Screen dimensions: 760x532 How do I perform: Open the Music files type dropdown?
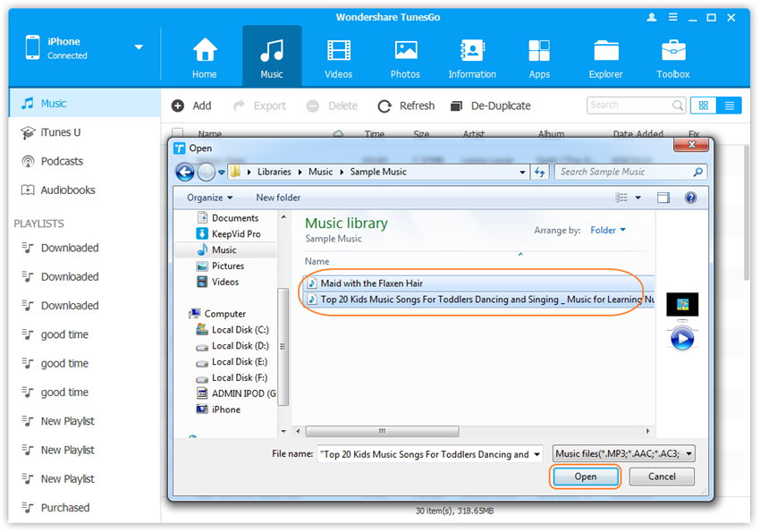click(x=624, y=454)
